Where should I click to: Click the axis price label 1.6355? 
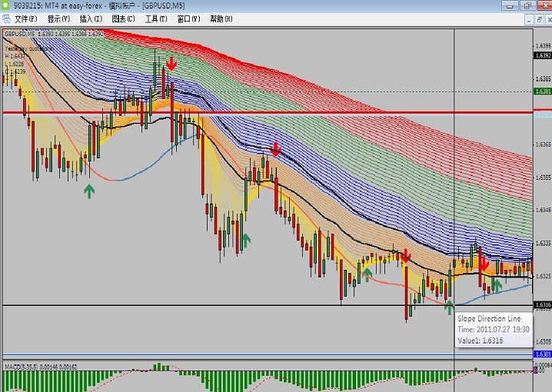[544, 178]
